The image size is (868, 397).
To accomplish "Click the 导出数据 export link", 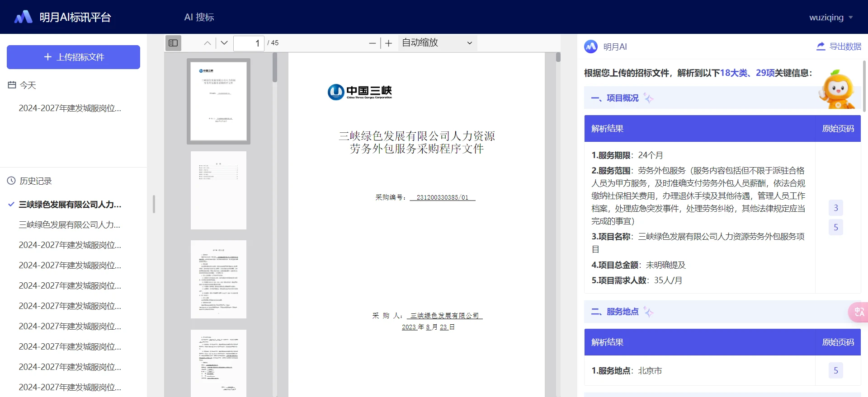I will (845, 47).
